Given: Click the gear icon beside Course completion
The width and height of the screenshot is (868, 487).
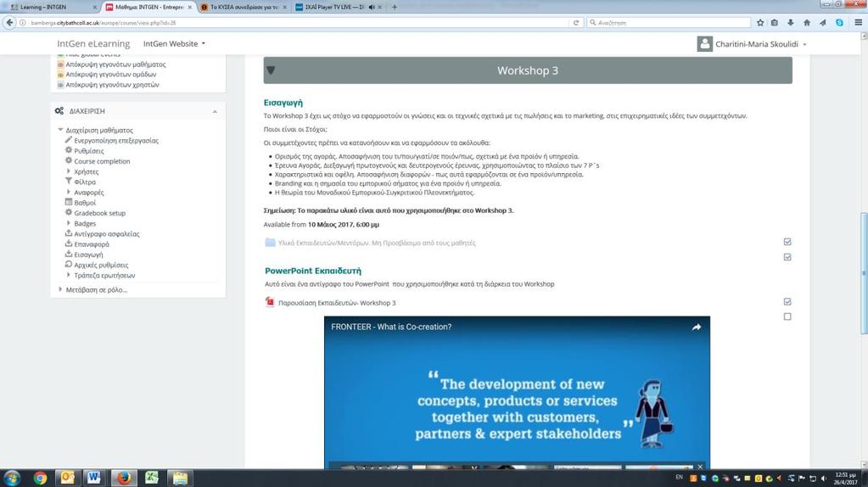Looking at the screenshot, I should click(69, 160).
